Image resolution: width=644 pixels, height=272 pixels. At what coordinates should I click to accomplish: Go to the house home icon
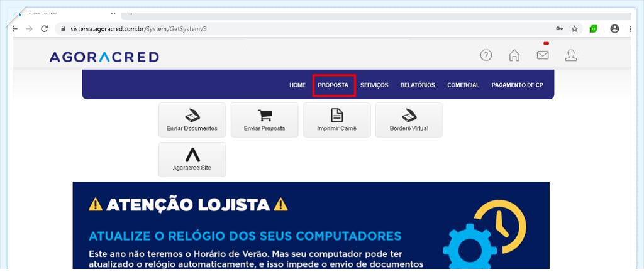[x=514, y=55]
